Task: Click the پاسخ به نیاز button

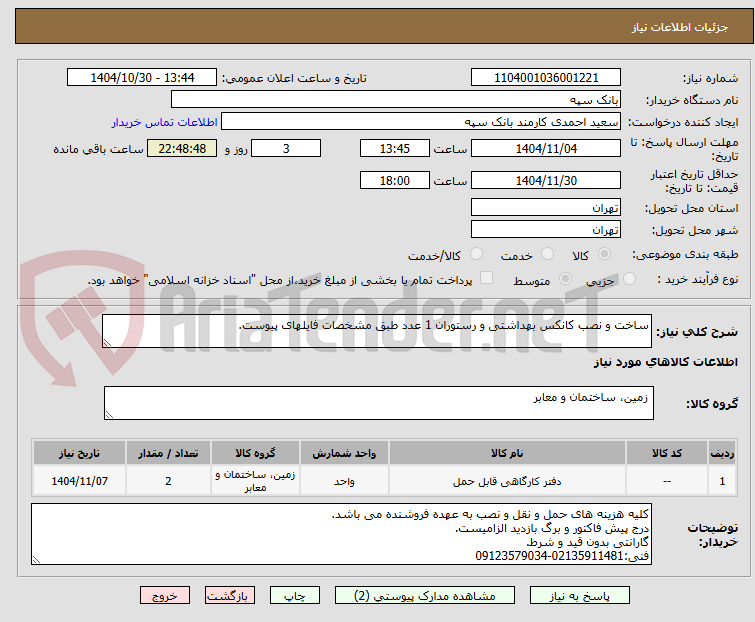Action: (580, 596)
